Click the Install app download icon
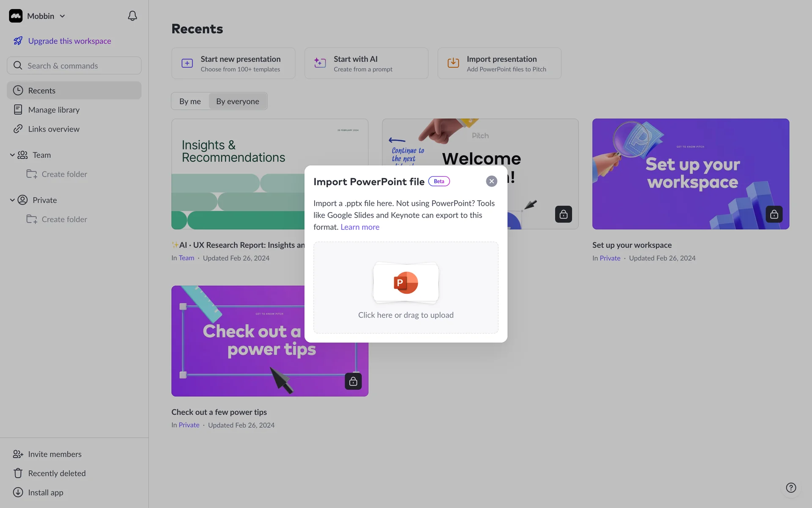The width and height of the screenshot is (812, 508). (x=18, y=492)
